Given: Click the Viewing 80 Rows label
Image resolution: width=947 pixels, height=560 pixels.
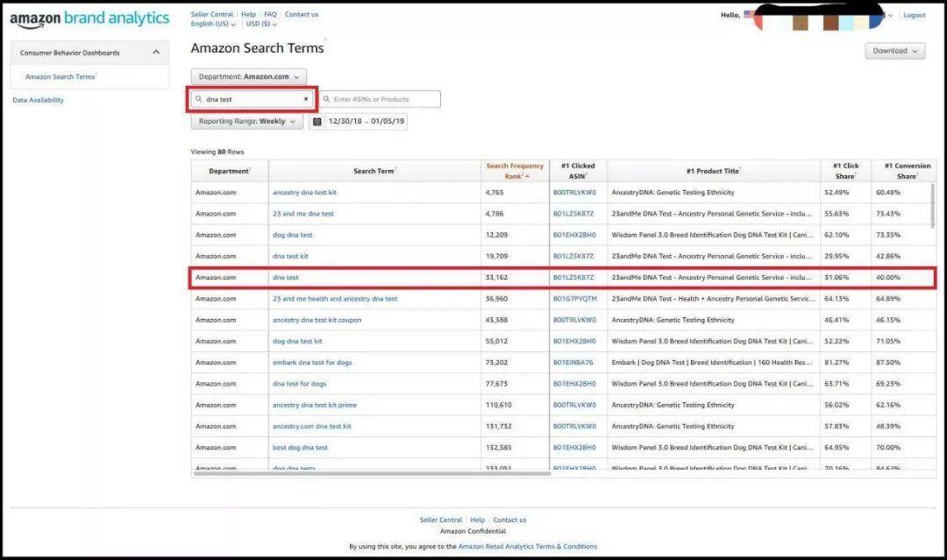Looking at the screenshot, I should [x=217, y=152].
